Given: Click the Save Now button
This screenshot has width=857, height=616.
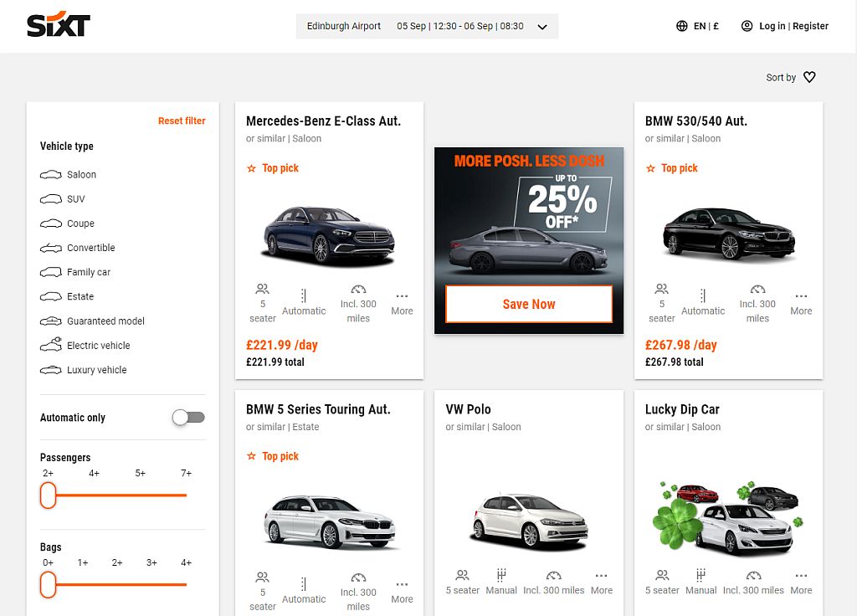Looking at the screenshot, I should coord(528,305).
